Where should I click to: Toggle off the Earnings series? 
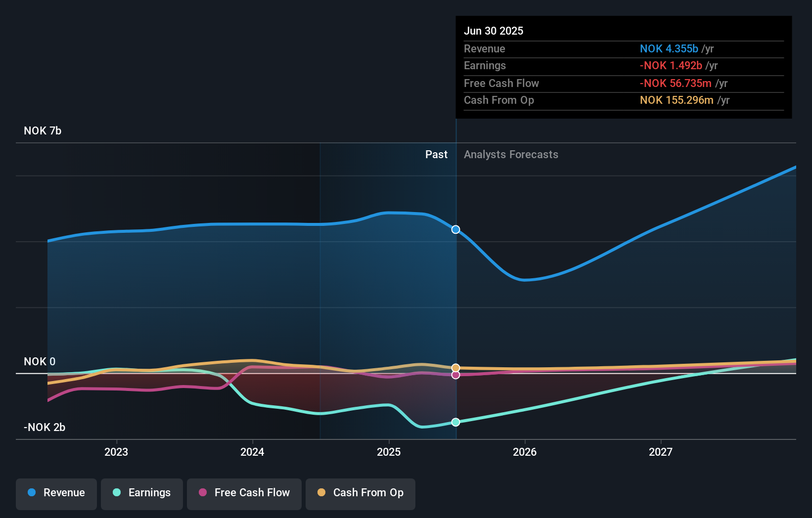coord(142,493)
